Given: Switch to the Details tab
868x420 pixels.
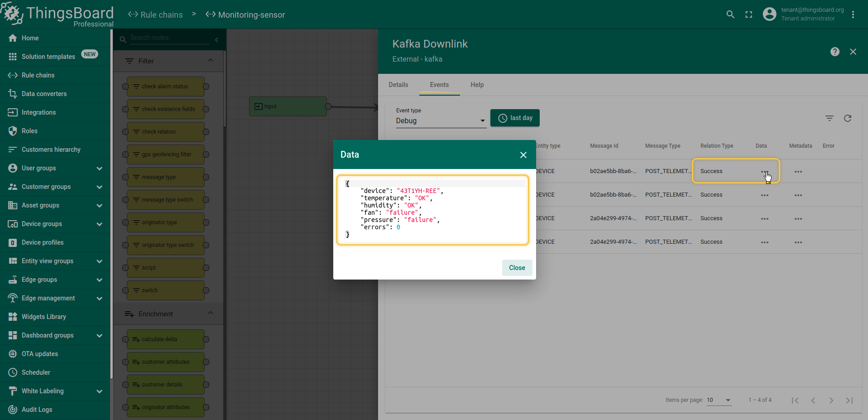Looking at the screenshot, I should [398, 85].
